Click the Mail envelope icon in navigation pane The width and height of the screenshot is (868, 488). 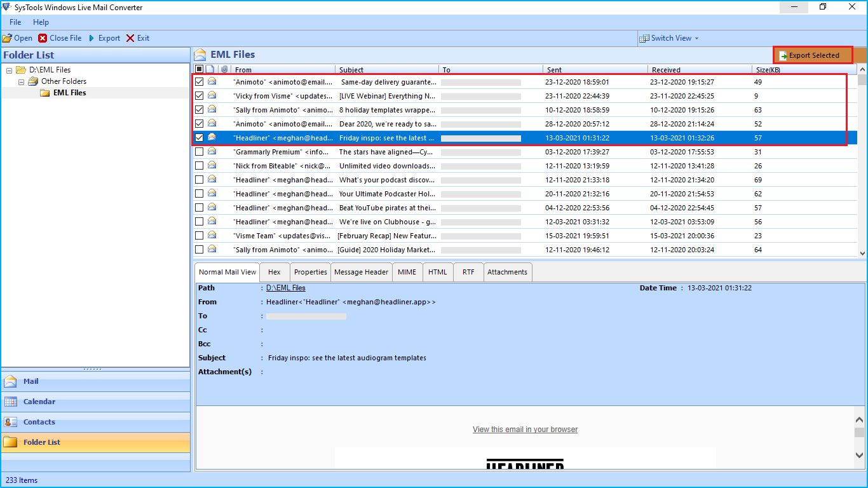click(x=10, y=381)
